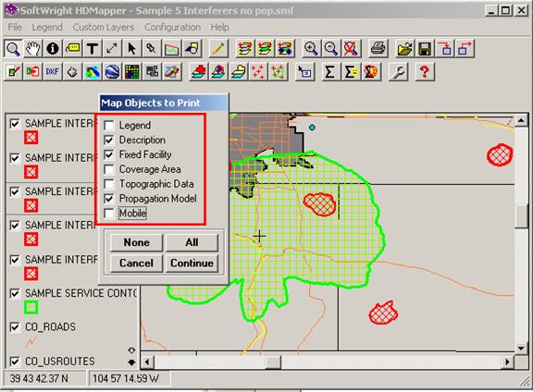Click the zoom in plus magnifier
This screenshot has width=533, height=392.
(311, 49)
